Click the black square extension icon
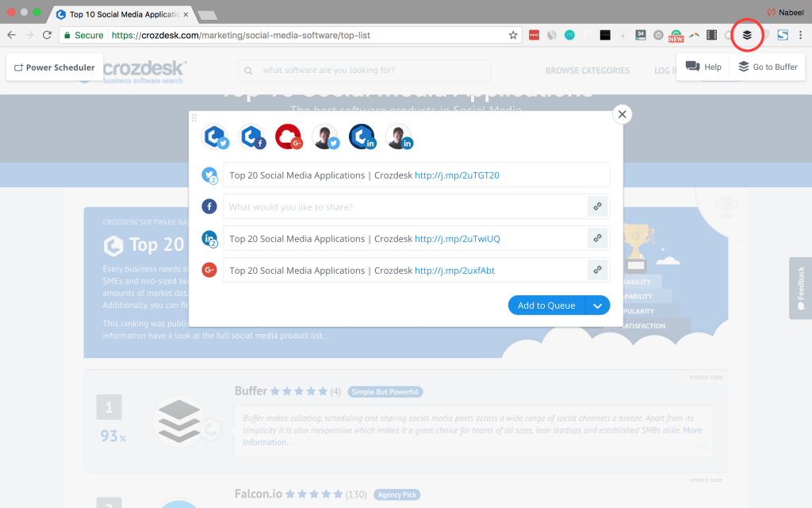812x508 pixels. [x=605, y=35]
